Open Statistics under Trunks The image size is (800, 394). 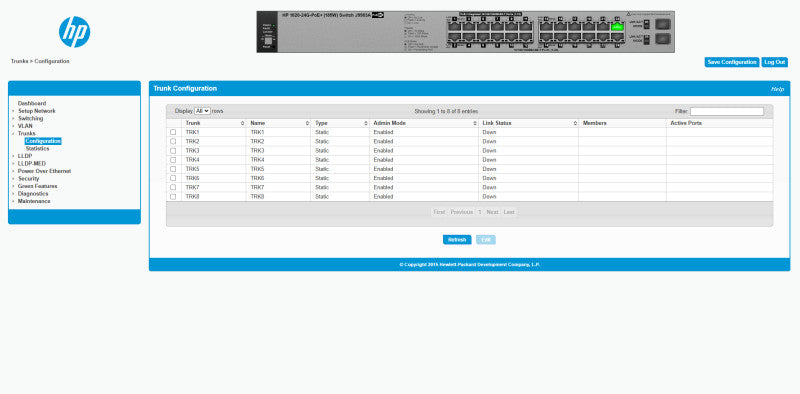pyautogui.click(x=37, y=149)
